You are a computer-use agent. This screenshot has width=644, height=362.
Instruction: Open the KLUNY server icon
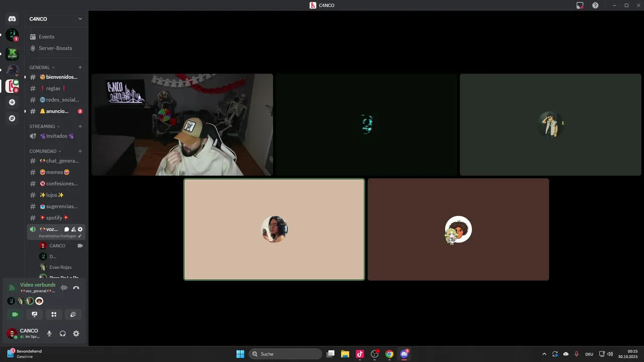coord(12,53)
